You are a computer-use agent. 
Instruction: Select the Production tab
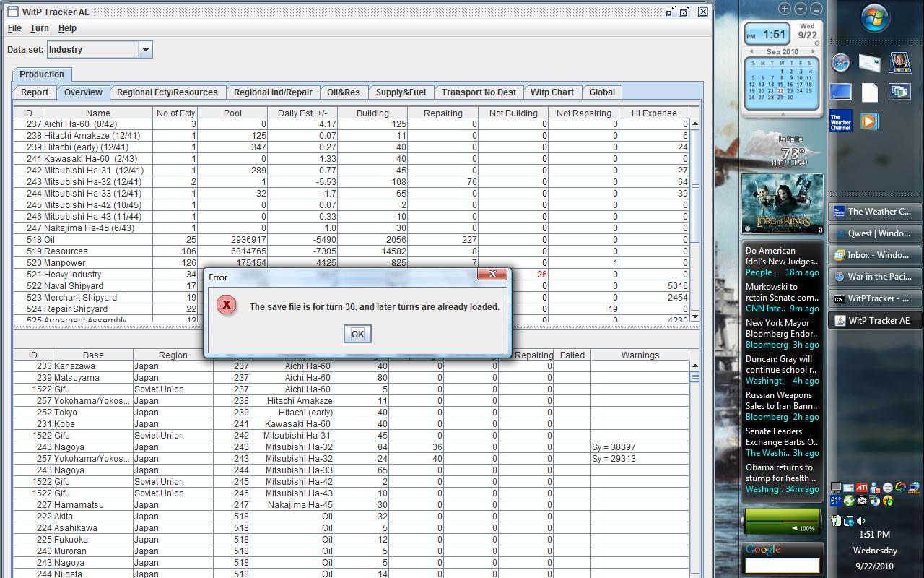coord(42,74)
